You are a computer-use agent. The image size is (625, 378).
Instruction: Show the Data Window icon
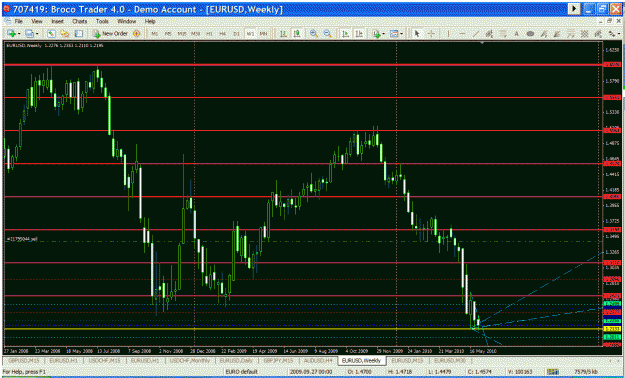pos(65,34)
